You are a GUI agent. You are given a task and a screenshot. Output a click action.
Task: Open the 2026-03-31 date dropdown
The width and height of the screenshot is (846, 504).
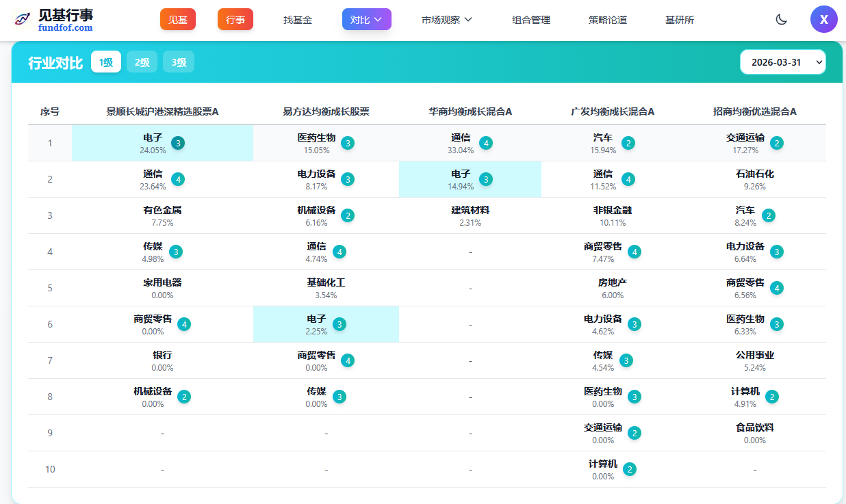(x=782, y=62)
